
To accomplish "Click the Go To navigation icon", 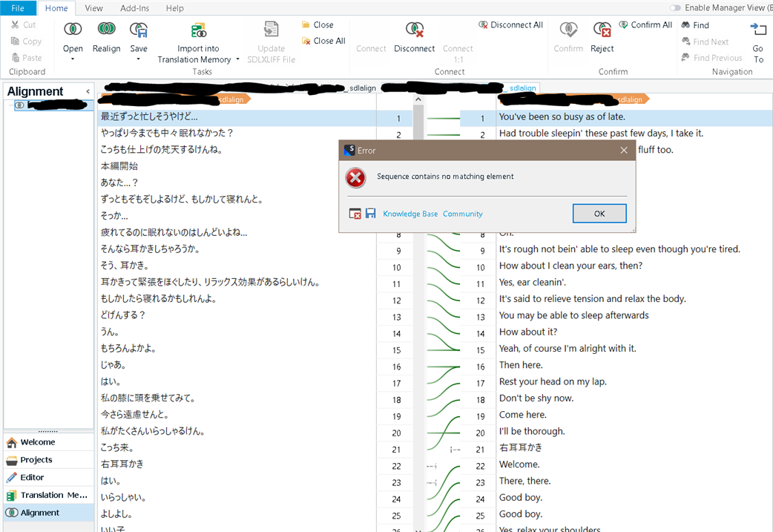I will tap(758, 30).
